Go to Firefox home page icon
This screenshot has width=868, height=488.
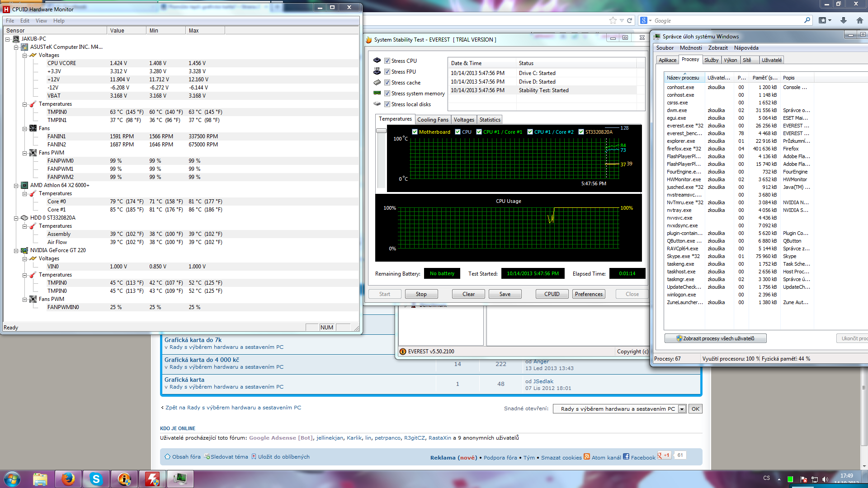click(x=860, y=20)
